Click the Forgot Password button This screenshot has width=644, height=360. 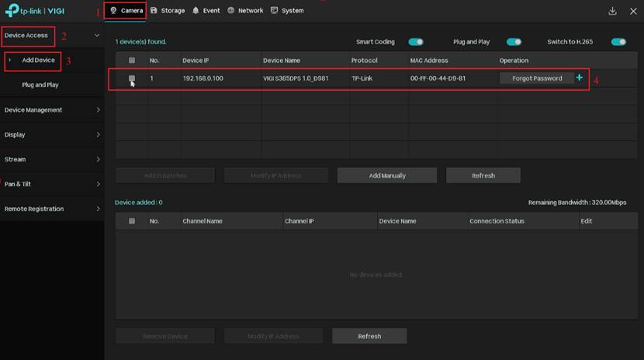pyautogui.click(x=537, y=78)
